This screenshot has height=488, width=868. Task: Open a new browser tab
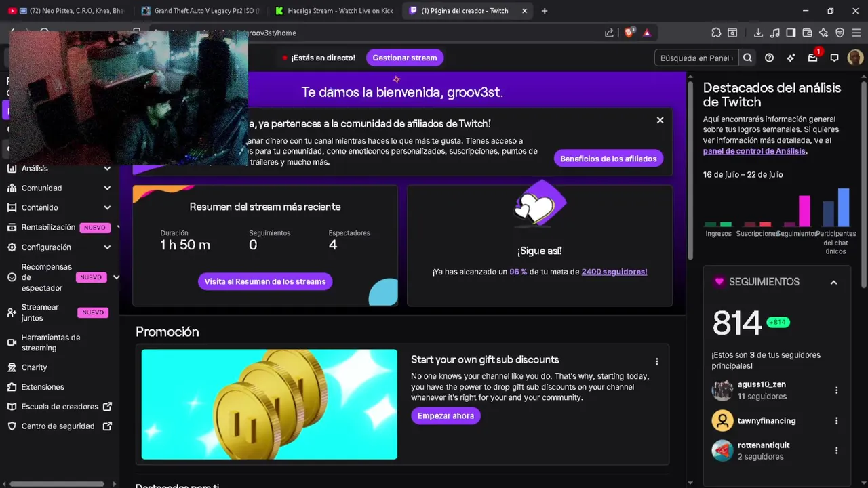pos(545,11)
